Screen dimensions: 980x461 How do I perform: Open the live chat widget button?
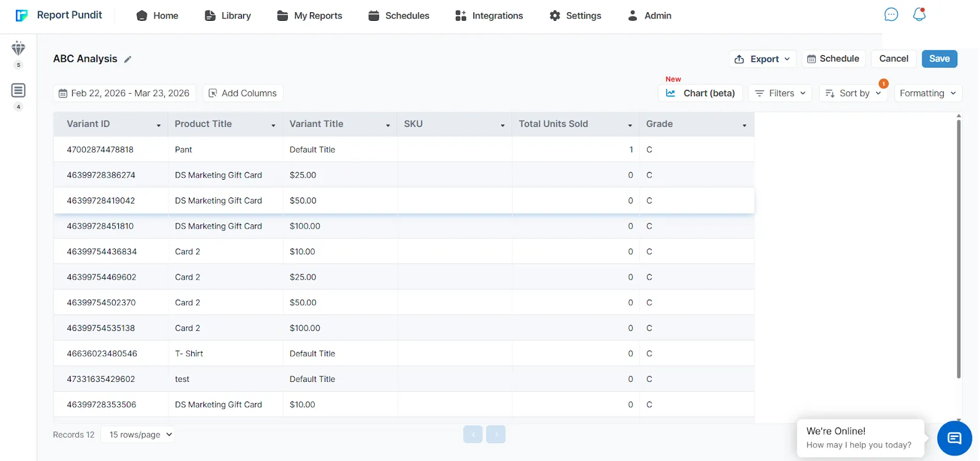pyautogui.click(x=954, y=438)
